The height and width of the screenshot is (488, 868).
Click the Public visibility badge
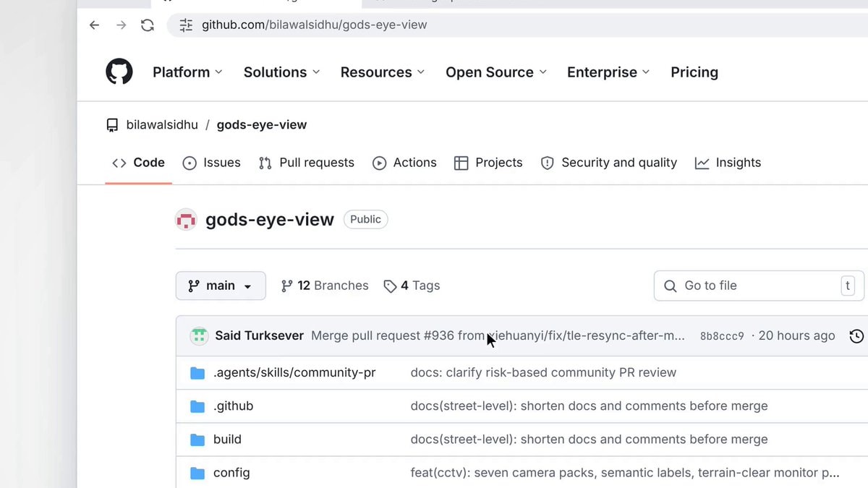click(365, 220)
